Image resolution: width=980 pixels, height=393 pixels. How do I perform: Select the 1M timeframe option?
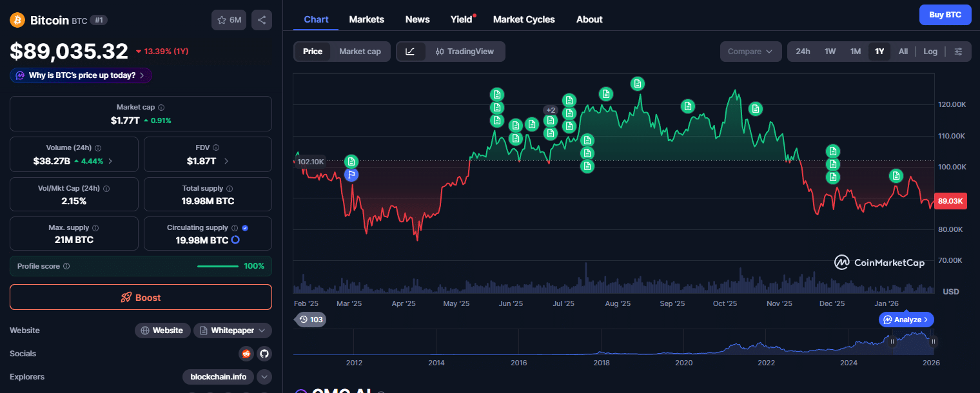(855, 52)
